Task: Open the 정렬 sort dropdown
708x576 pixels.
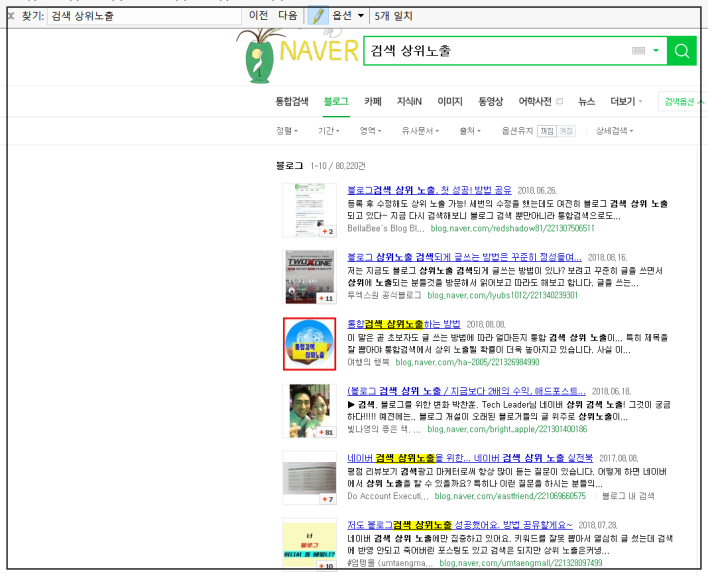Action: (x=287, y=131)
